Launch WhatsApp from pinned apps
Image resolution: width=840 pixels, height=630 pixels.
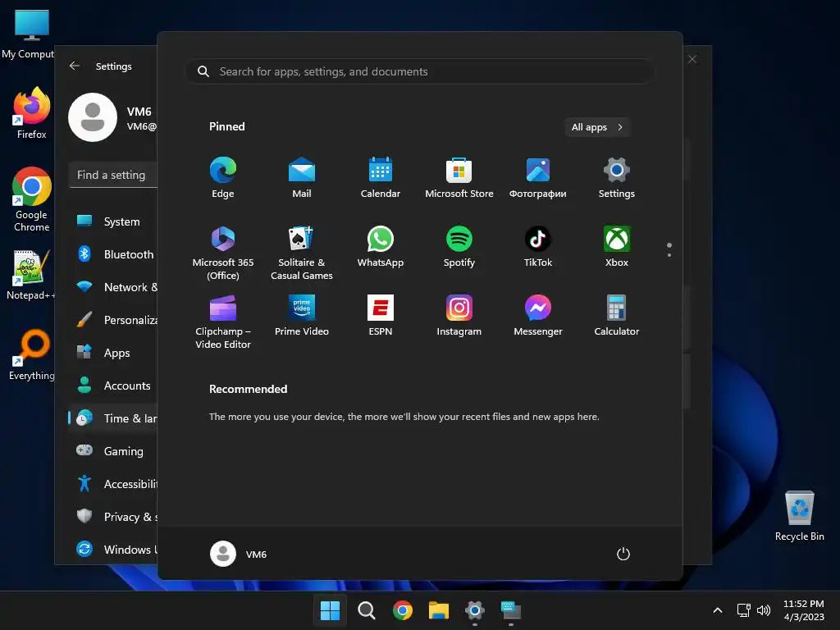tap(381, 246)
